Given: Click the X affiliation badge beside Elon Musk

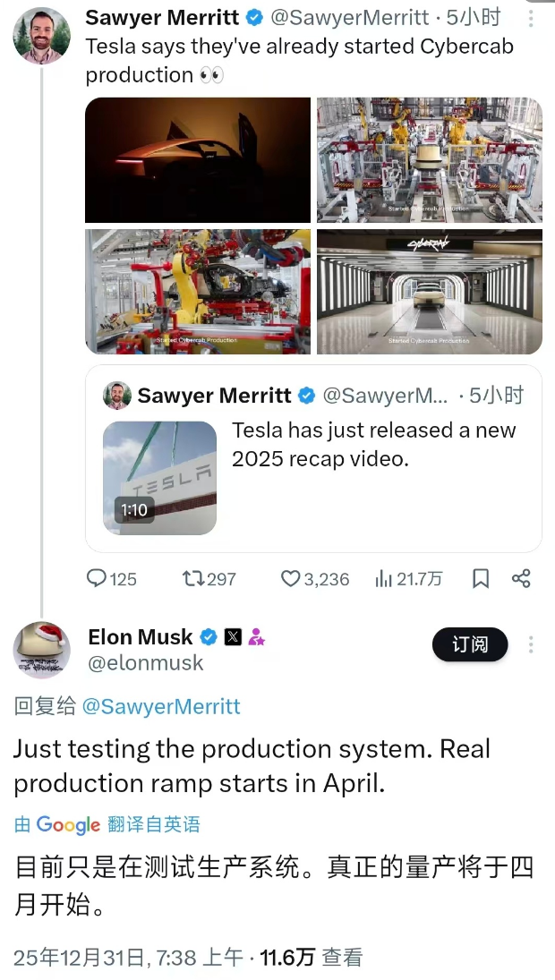Looking at the screenshot, I should pos(233,637).
